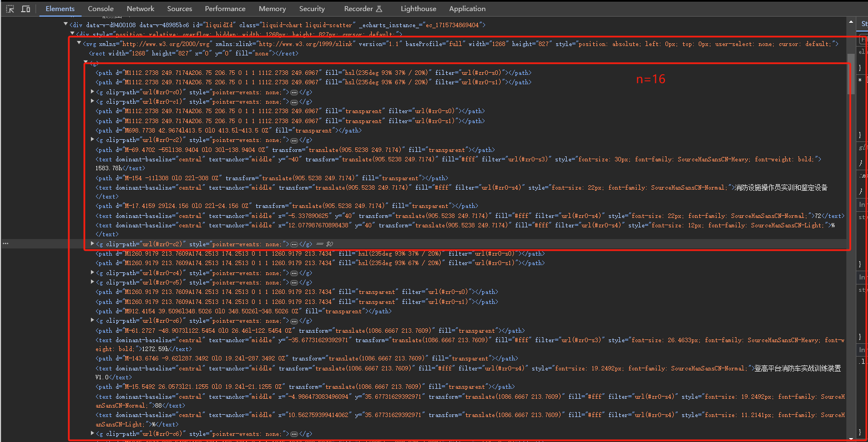This screenshot has height=442, width=868.
Task: Click ellipsis button in the zr0-c5 group row
Action: coord(294,283)
